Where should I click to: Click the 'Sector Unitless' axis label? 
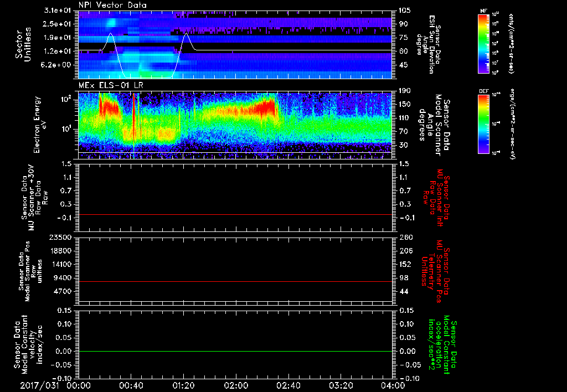[x=23, y=44]
